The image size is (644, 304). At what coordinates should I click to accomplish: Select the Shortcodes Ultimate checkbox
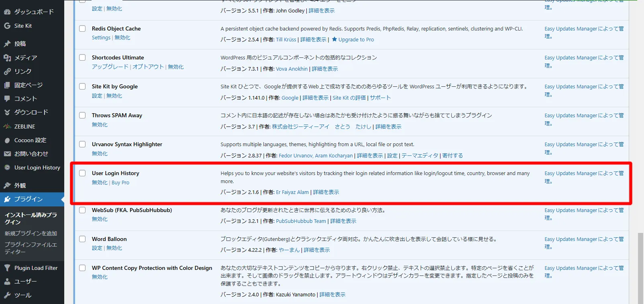tap(82, 57)
